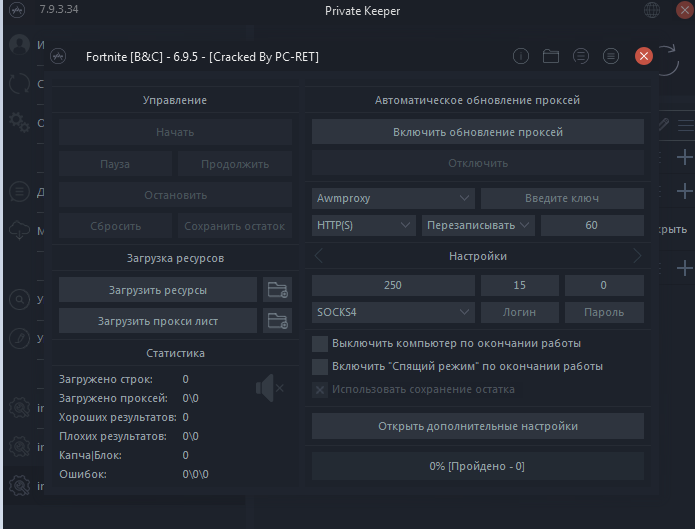This screenshot has width=695, height=529.
Task: Open the user profile icon in sidebar
Action: point(20,44)
